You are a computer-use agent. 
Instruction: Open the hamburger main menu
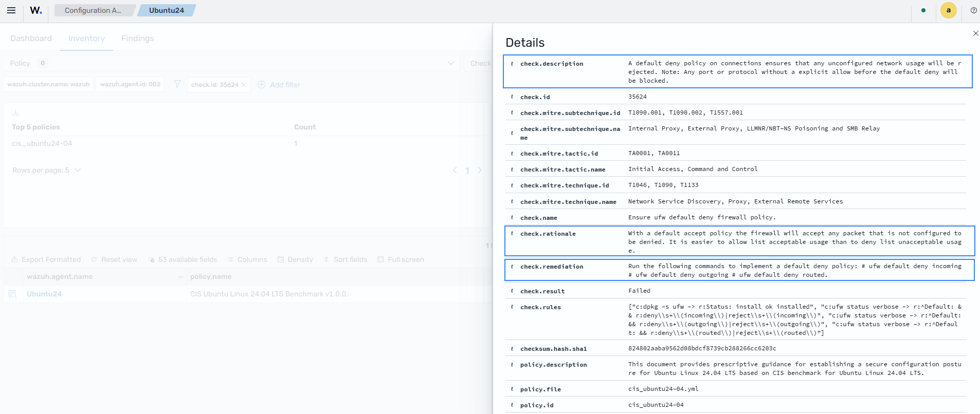(11, 10)
